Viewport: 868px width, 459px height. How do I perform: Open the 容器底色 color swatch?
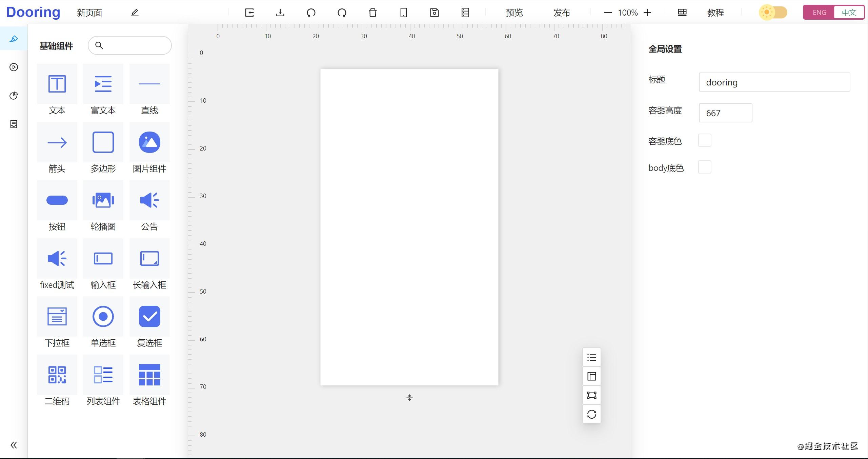click(x=705, y=140)
